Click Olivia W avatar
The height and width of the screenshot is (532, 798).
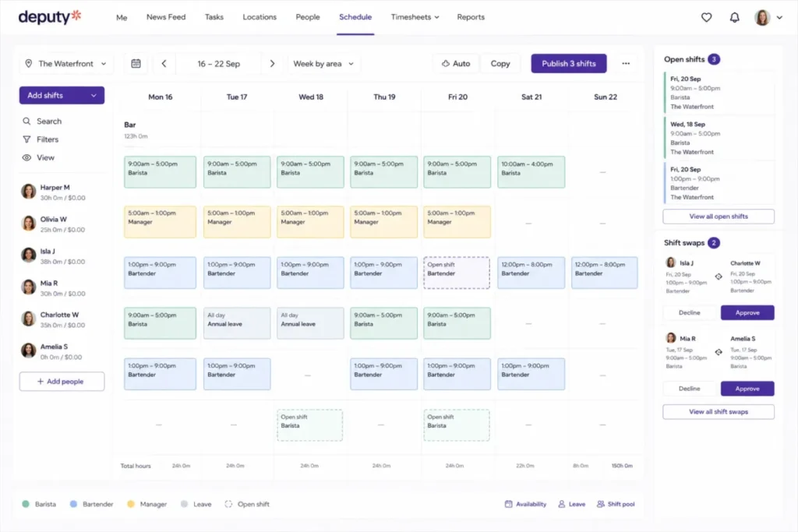(x=29, y=224)
